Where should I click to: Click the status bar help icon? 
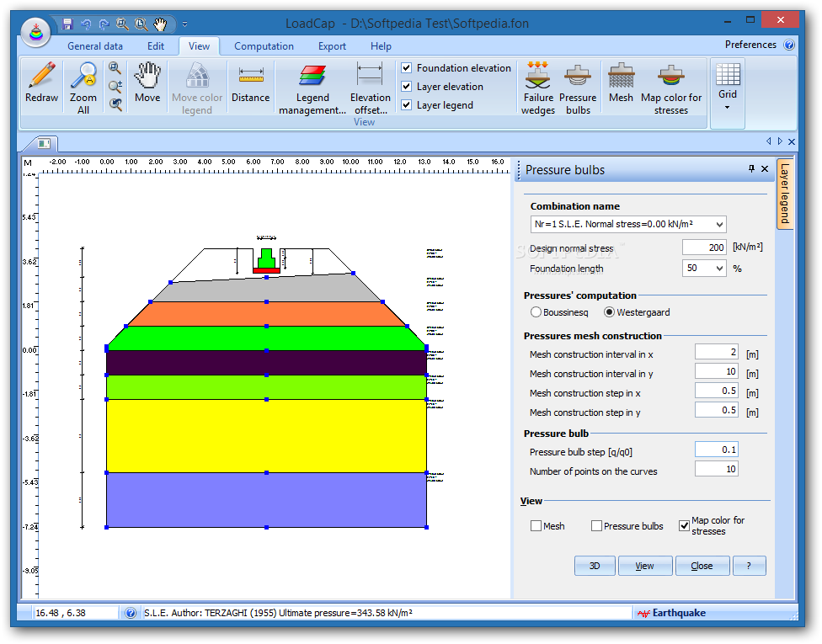(131, 613)
